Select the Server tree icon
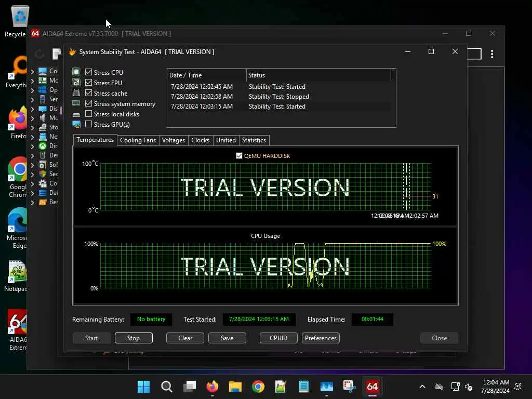Viewport: 532px width, 399px height. (43, 99)
